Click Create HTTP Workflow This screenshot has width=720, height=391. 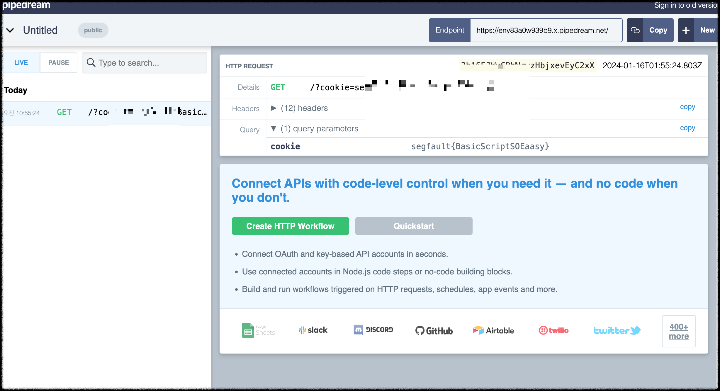coord(290,226)
